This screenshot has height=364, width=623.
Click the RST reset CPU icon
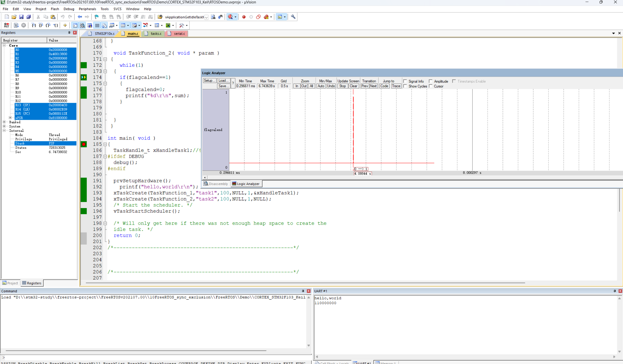(6, 25)
